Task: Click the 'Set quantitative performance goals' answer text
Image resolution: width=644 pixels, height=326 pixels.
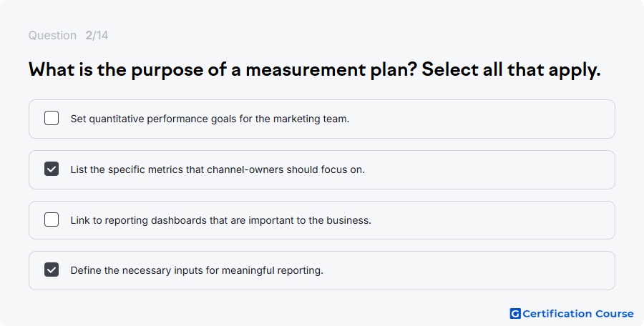Action: tap(210, 119)
